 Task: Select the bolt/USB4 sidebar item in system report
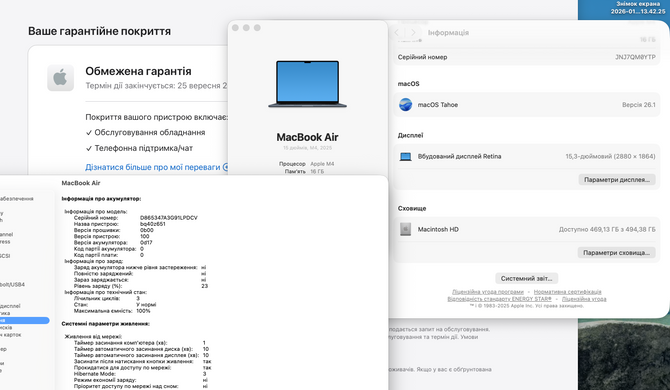12,284
